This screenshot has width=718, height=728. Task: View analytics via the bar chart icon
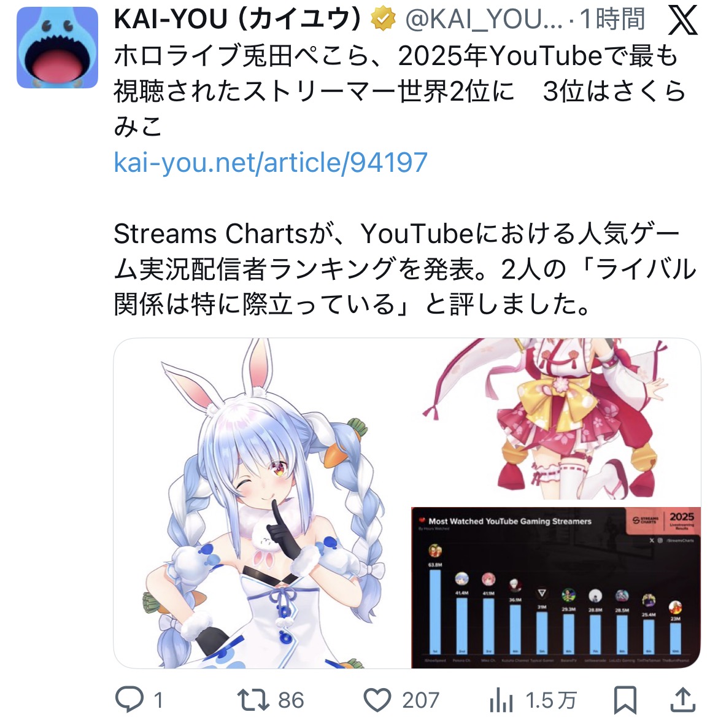501,700
